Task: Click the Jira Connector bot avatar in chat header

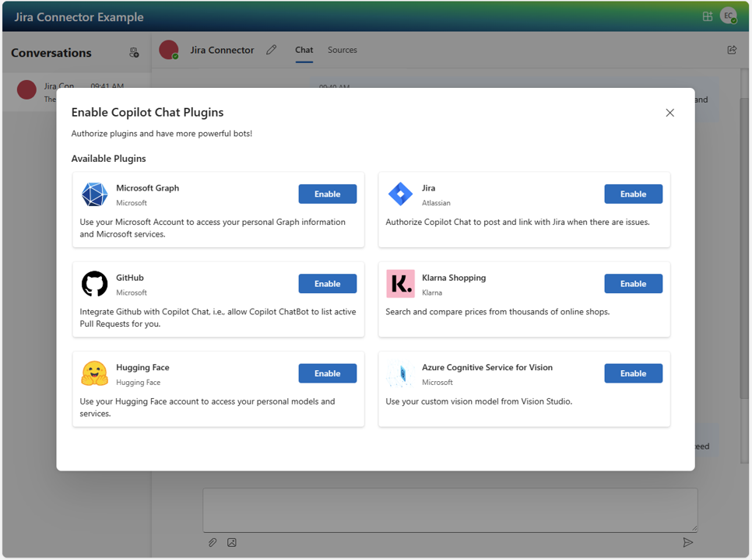Action: [x=169, y=50]
